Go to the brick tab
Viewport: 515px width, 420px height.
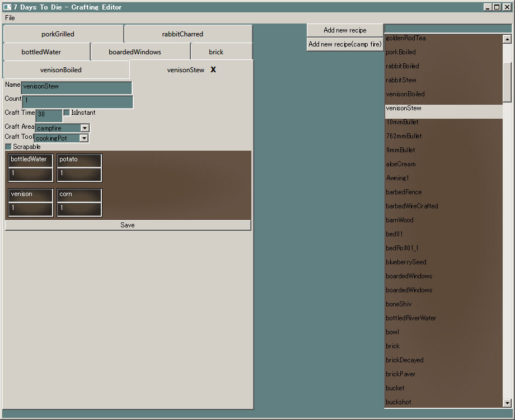(x=221, y=52)
